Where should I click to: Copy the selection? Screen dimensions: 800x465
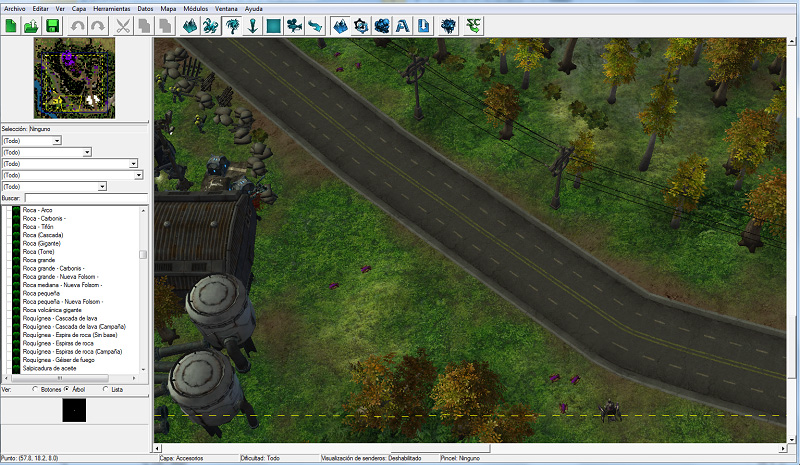[x=144, y=26]
